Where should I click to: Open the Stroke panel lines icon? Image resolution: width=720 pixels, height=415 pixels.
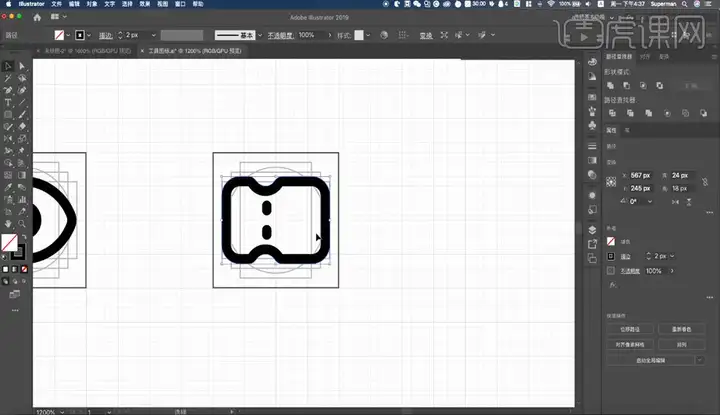[592, 146]
